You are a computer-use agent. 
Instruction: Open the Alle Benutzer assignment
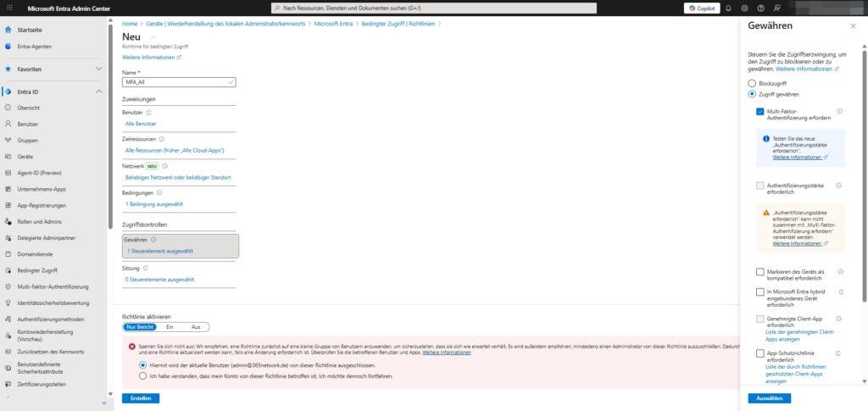click(x=141, y=124)
